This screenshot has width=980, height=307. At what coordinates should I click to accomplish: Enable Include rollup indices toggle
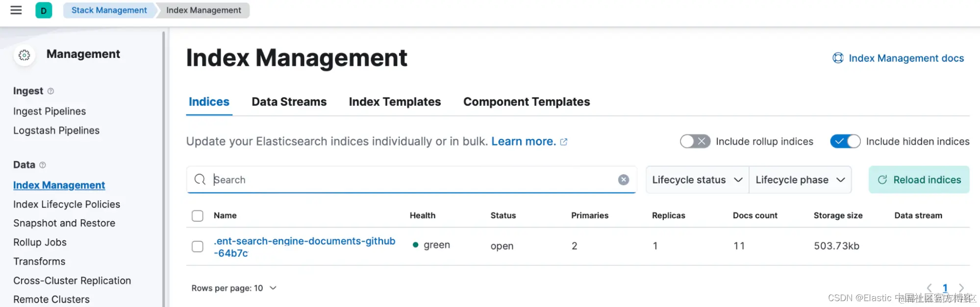pos(695,142)
